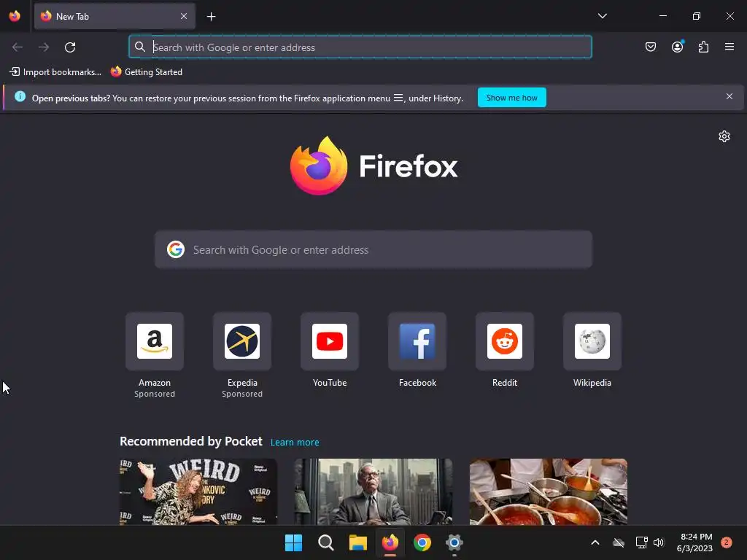Open the Windows Start menu
The image size is (747, 560).
coord(293,542)
